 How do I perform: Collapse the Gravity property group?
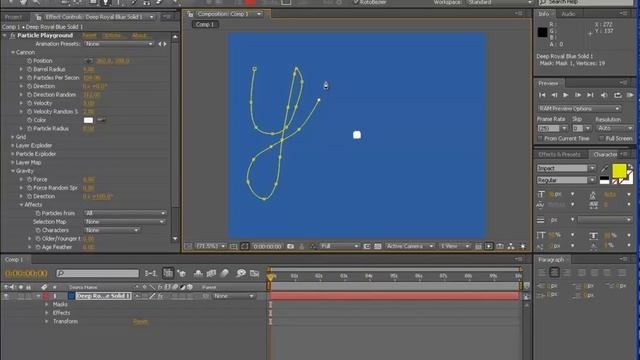tap(13, 171)
